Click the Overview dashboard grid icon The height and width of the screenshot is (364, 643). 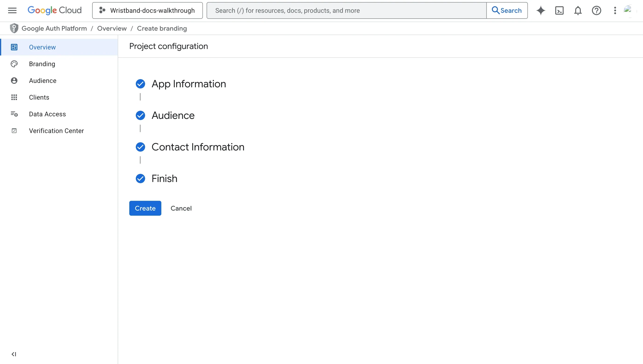[x=14, y=47]
